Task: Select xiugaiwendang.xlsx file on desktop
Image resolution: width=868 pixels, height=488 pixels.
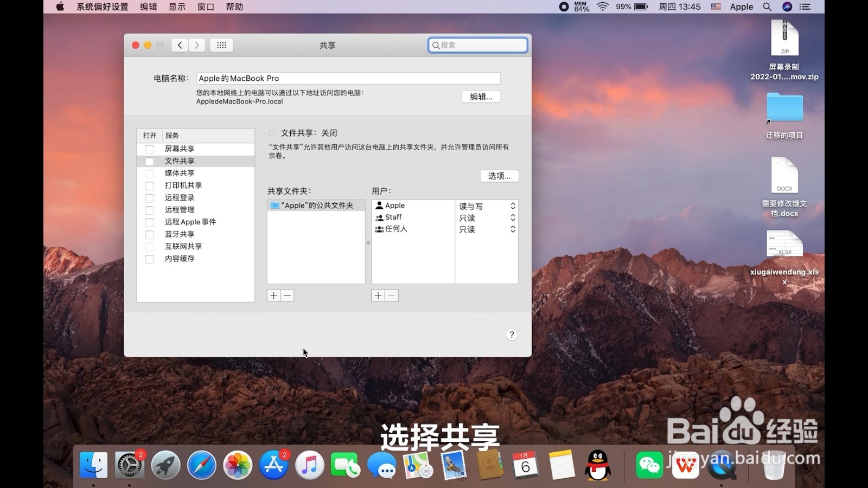Action: click(x=784, y=258)
